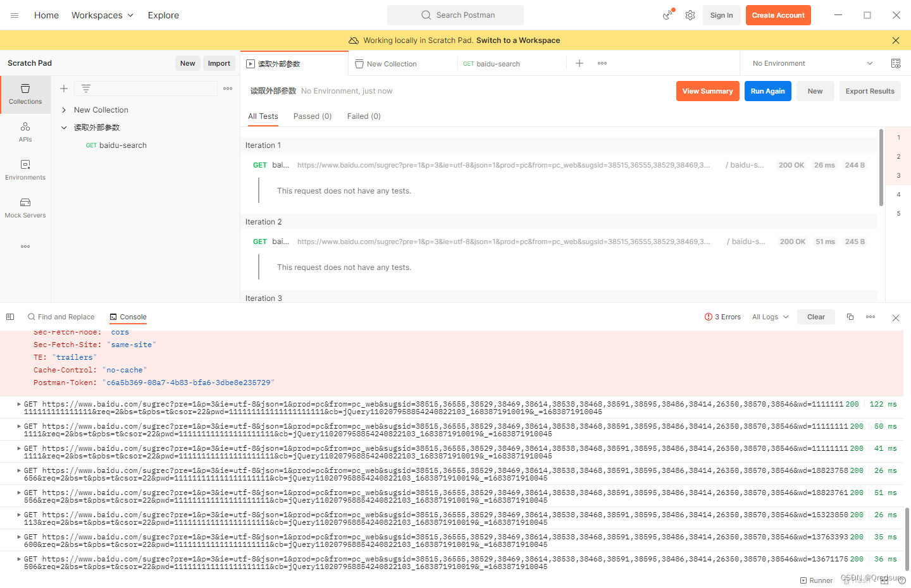Click Iteration 1 GET request row
Screen dimensions: 911x588
pos(559,165)
